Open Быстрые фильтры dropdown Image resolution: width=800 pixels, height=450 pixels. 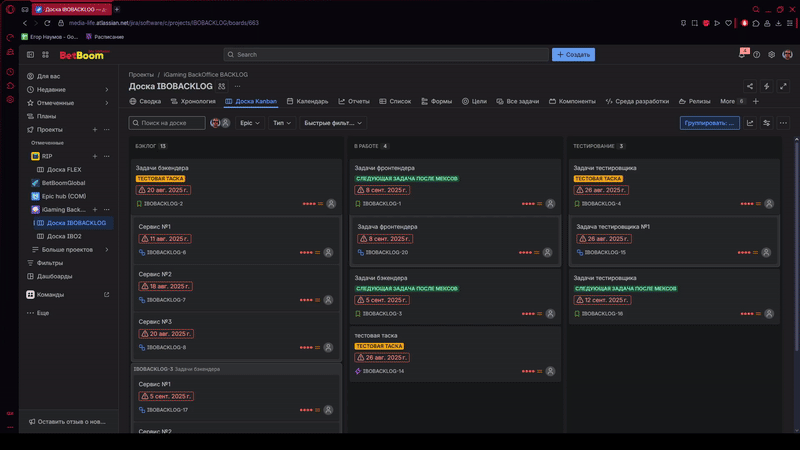coord(333,123)
